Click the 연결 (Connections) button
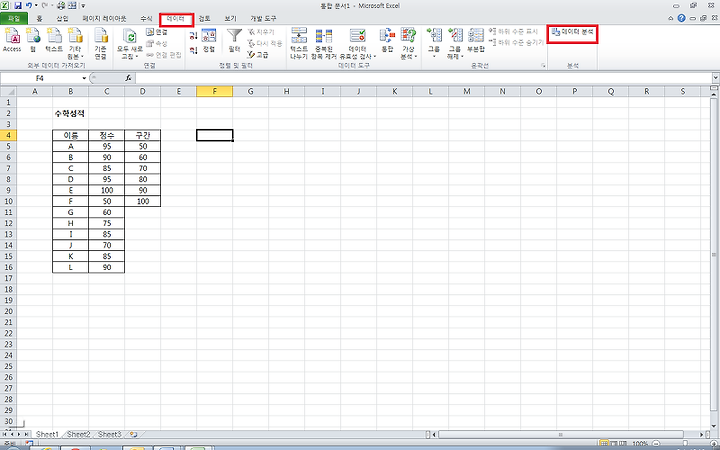Screen dimensions: 720x450 tap(157, 32)
